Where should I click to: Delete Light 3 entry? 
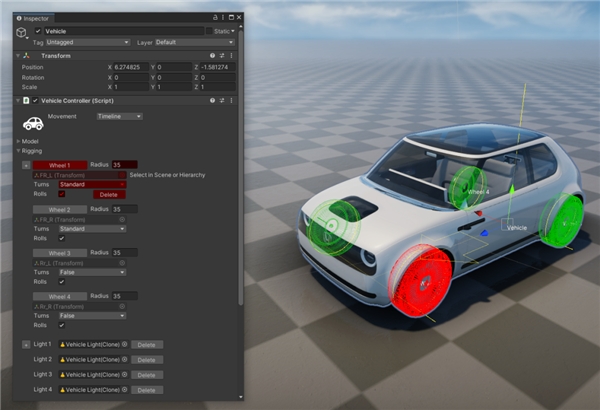(147, 375)
